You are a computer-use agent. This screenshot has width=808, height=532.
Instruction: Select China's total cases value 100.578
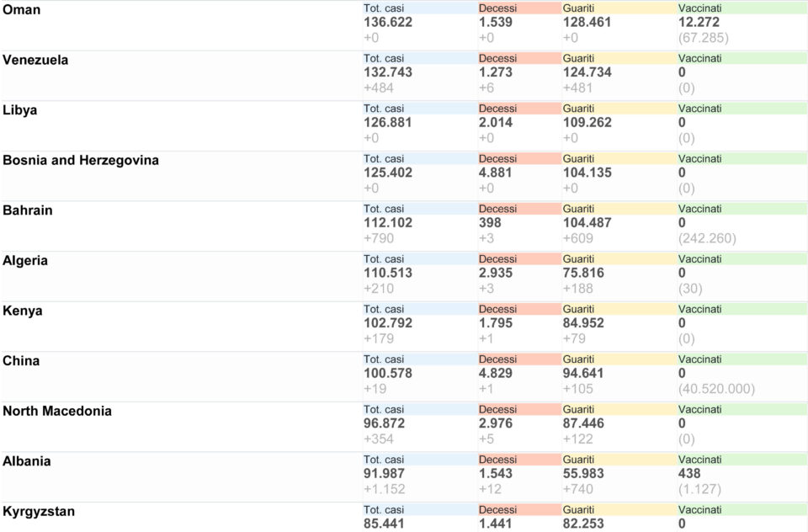[387, 373]
